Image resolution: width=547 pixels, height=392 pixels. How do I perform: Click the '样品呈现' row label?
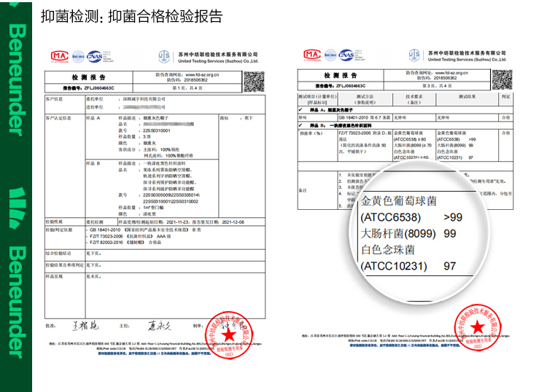tap(55, 276)
